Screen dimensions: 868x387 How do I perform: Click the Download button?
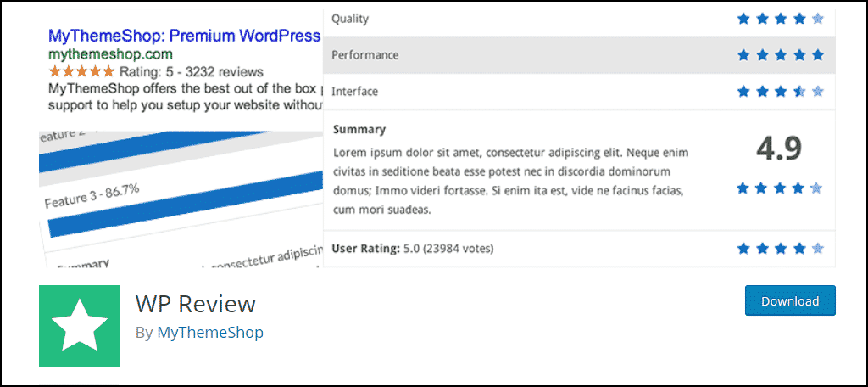tap(790, 301)
